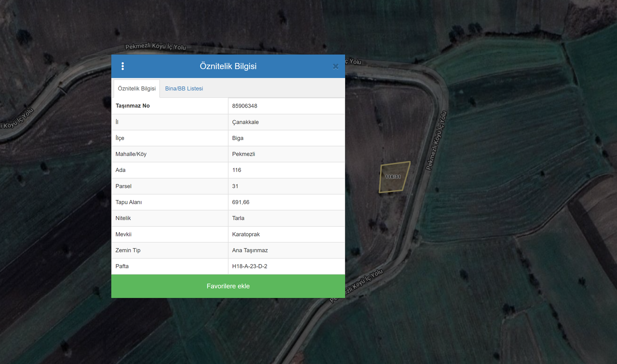The height and width of the screenshot is (364, 617).
Task: Click the Taşınmaz No value 85906348
Action: (244, 106)
